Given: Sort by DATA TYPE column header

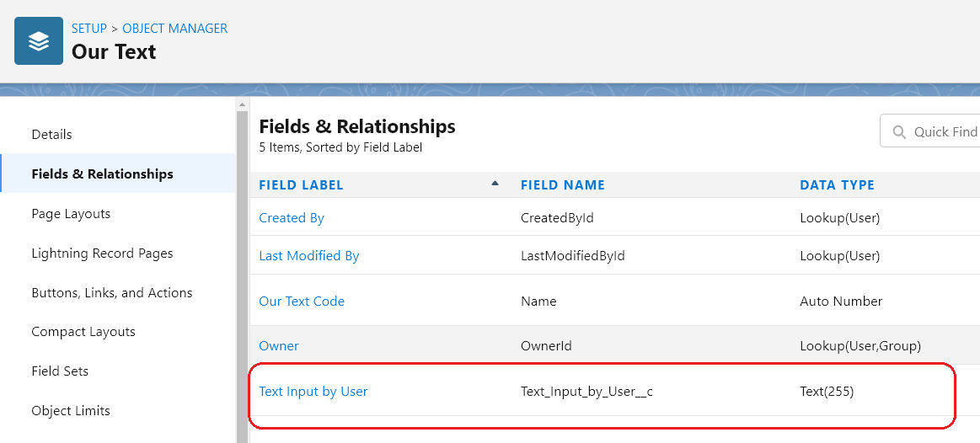Looking at the screenshot, I should (837, 185).
